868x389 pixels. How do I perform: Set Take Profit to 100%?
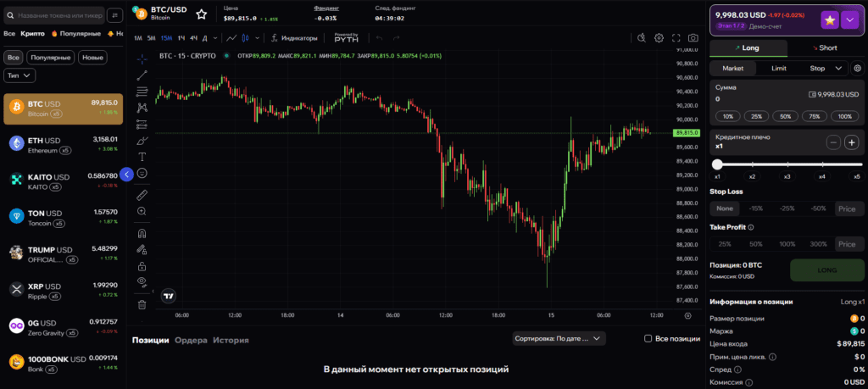point(787,244)
